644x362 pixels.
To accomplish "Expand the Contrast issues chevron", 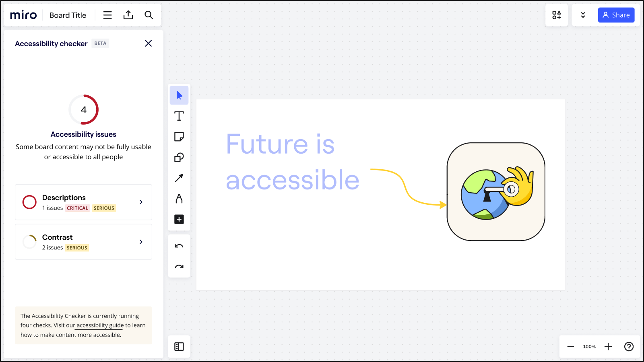I will click(x=141, y=242).
